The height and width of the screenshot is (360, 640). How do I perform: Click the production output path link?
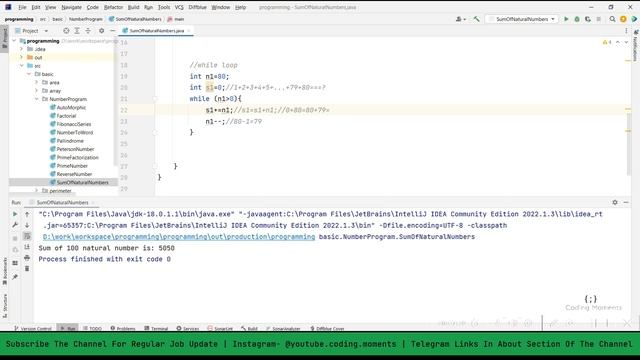click(x=179, y=237)
